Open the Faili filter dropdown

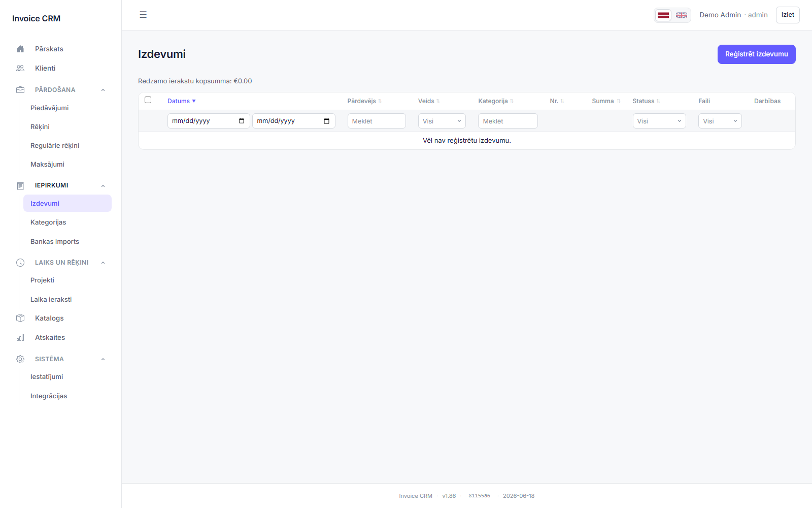720,121
